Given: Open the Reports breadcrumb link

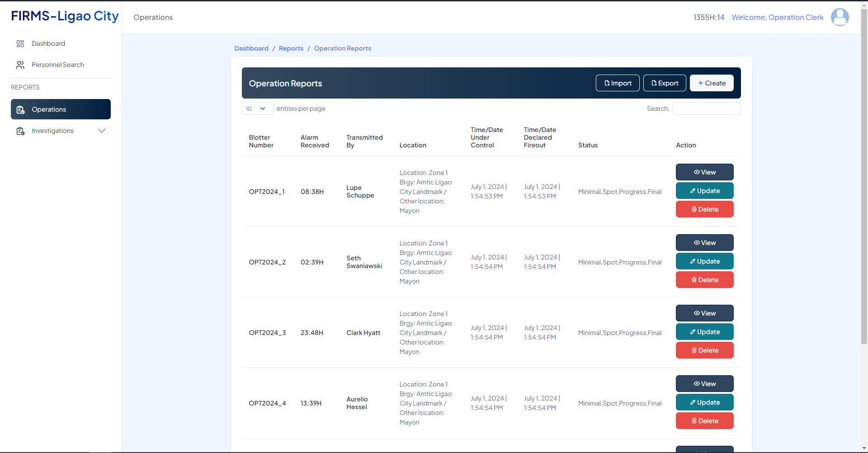Looking at the screenshot, I should (x=291, y=48).
